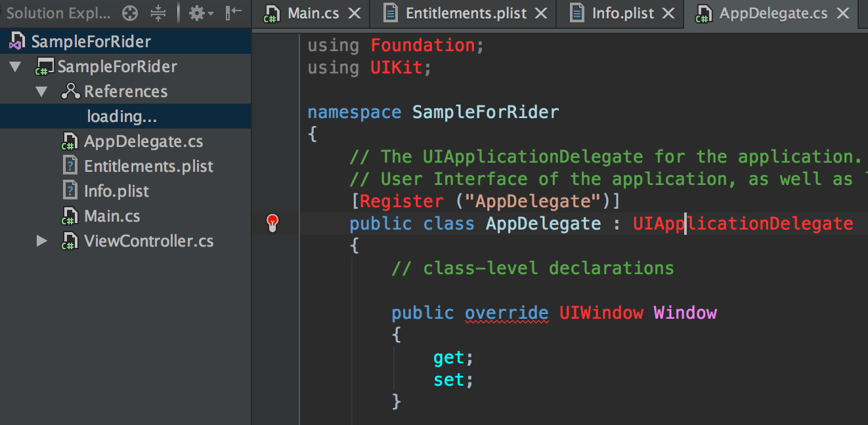Collapse the SampleForRider project node

coord(16,67)
